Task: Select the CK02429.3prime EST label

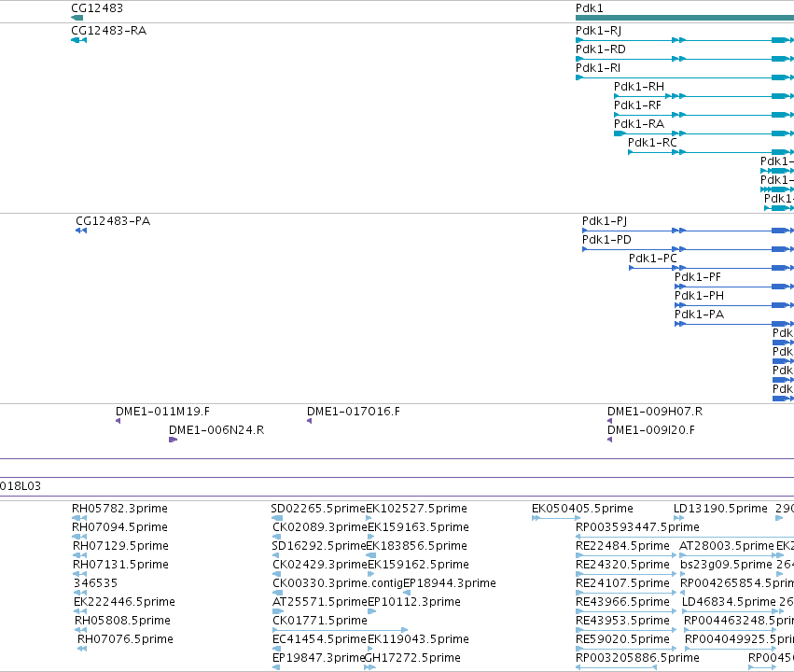Action: [319, 565]
